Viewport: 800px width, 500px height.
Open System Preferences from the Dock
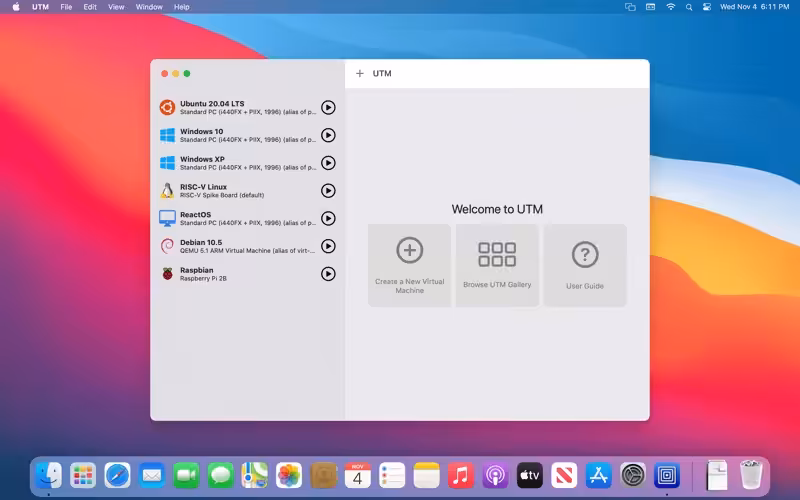coord(633,475)
